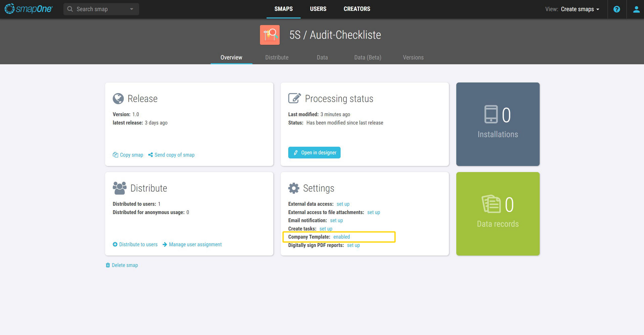
Task: Click 'Last modified: 3 minutes ago' text
Action: [x=319, y=114]
